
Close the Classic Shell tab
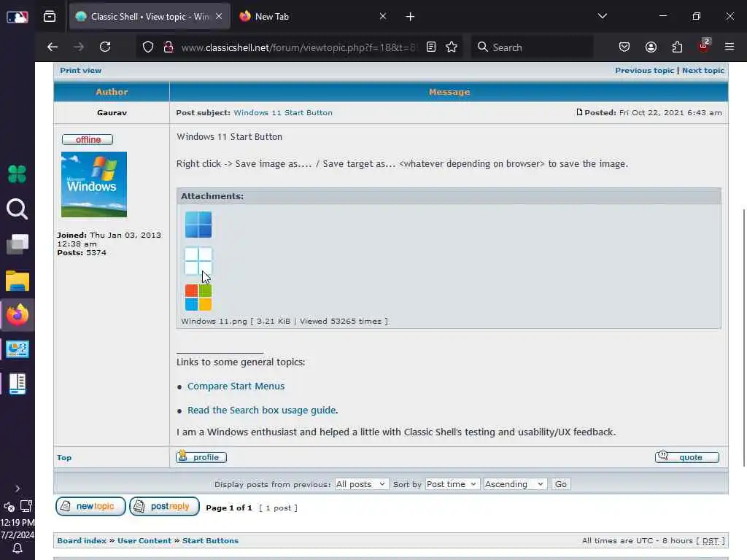pos(219,17)
